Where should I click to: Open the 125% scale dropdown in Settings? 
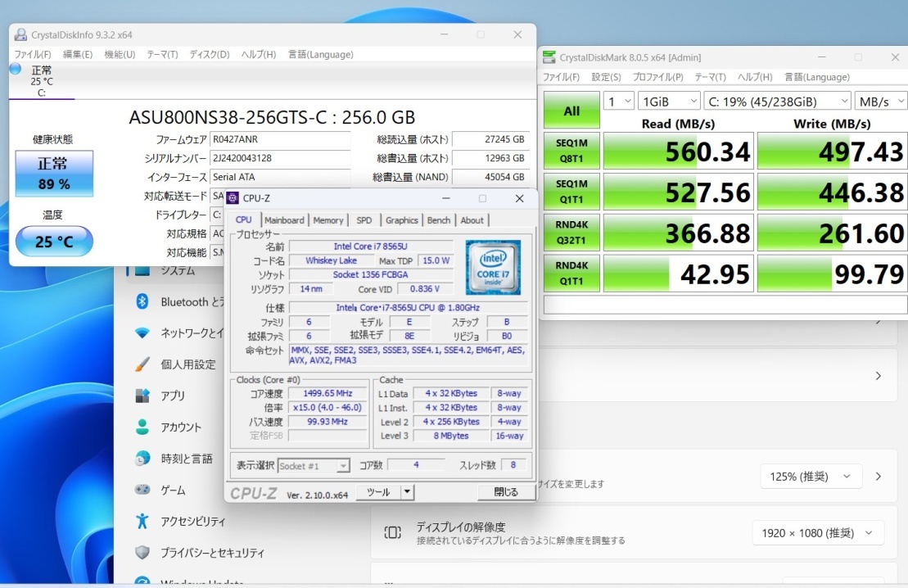click(811, 477)
